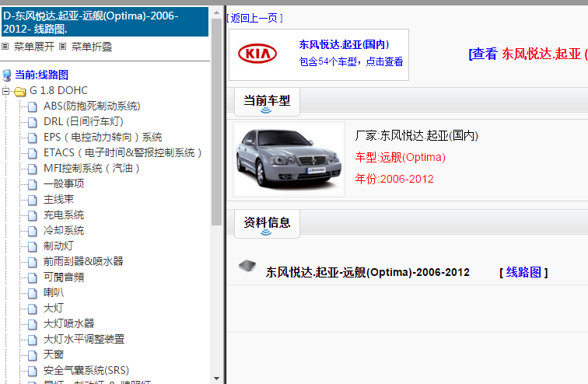Viewport: 588px width, 384px height.
Task: Open the 东风悦达.起亚(国内) brand link
Action: pyautogui.click(x=344, y=44)
